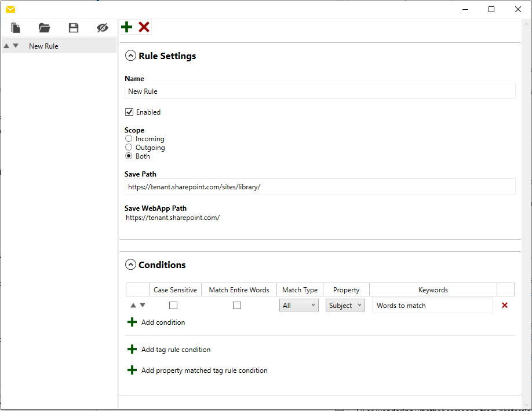532x411 pixels.
Task: Enable the Enabled checkbox
Action: coord(129,112)
